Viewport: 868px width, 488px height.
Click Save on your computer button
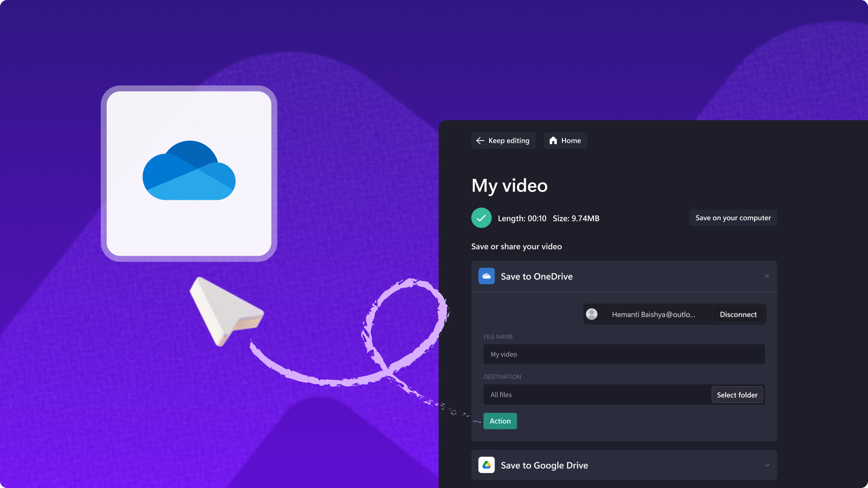[x=733, y=217]
